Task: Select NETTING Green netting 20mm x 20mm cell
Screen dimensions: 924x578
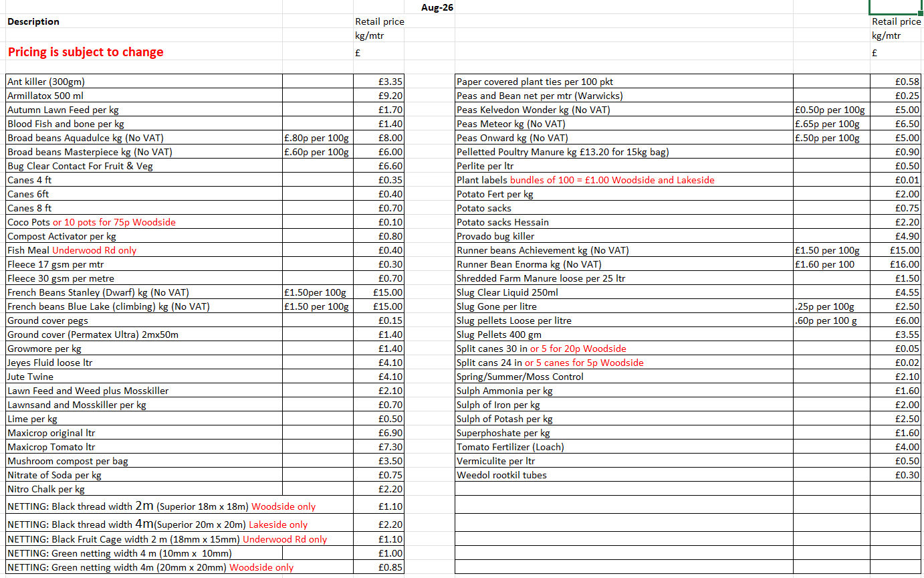Action: coord(180,567)
